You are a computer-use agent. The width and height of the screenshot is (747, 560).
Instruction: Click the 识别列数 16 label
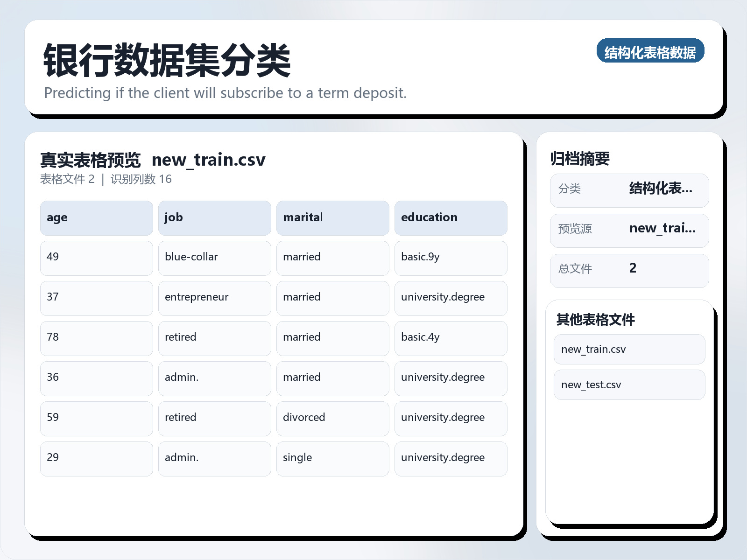tap(141, 179)
